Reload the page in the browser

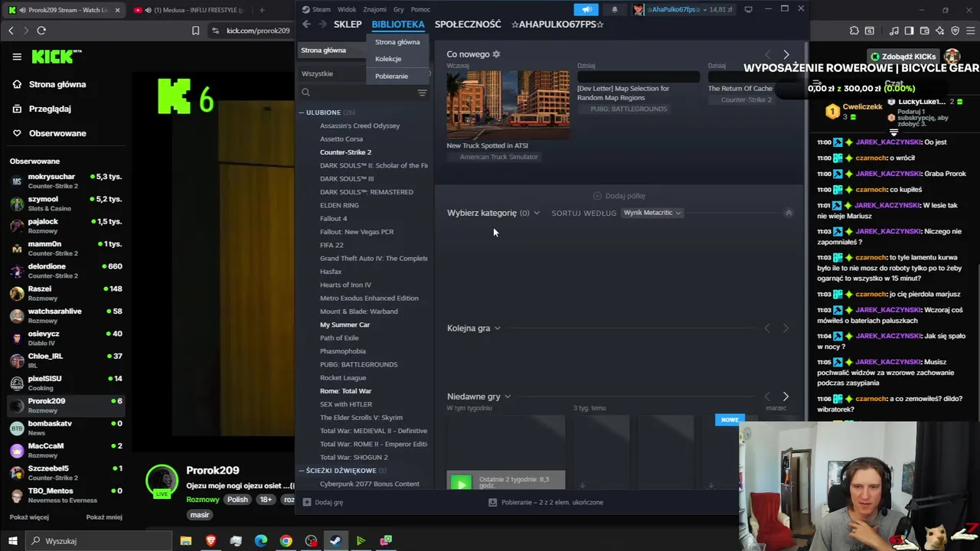[41, 31]
